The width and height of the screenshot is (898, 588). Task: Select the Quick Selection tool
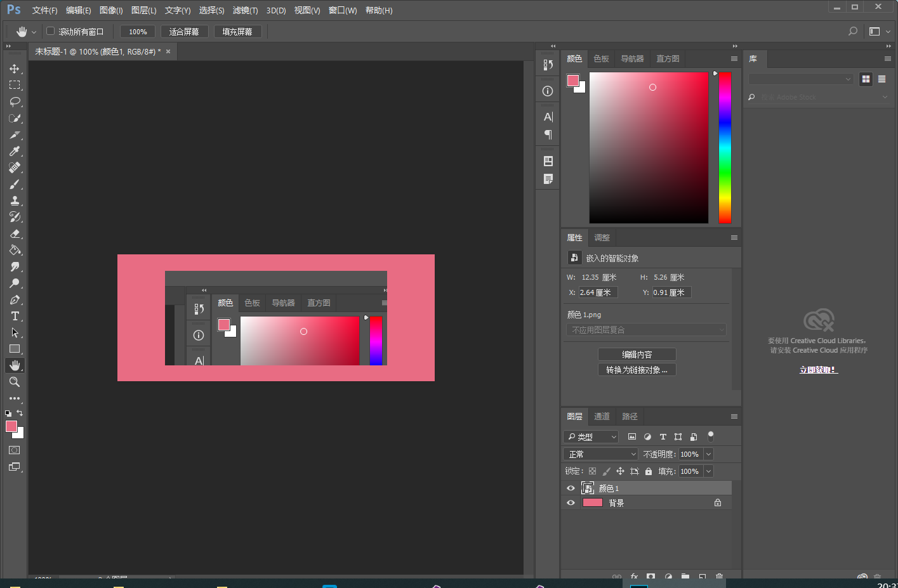tap(15, 118)
